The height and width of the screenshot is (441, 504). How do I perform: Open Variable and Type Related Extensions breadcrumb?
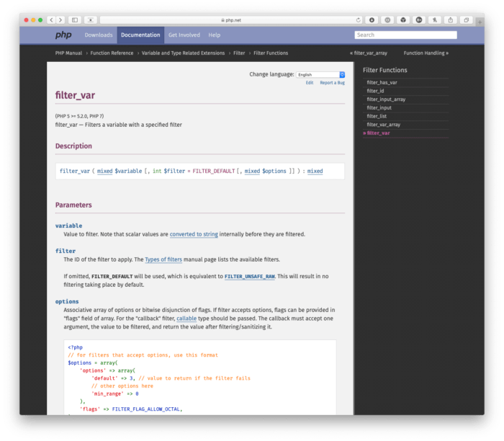point(183,53)
